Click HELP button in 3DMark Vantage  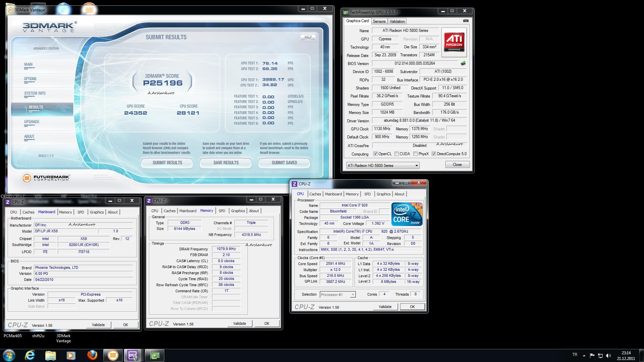click(308, 37)
